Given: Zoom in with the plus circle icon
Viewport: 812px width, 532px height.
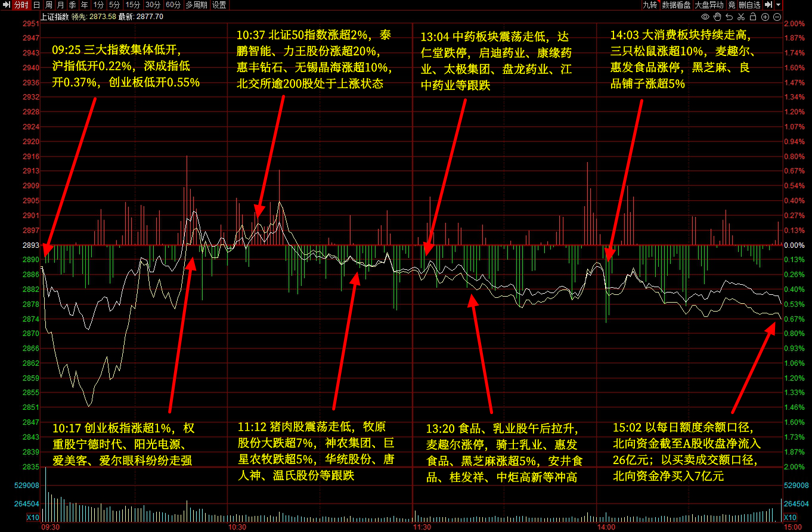Looking at the screenshot, I should pos(765,17).
